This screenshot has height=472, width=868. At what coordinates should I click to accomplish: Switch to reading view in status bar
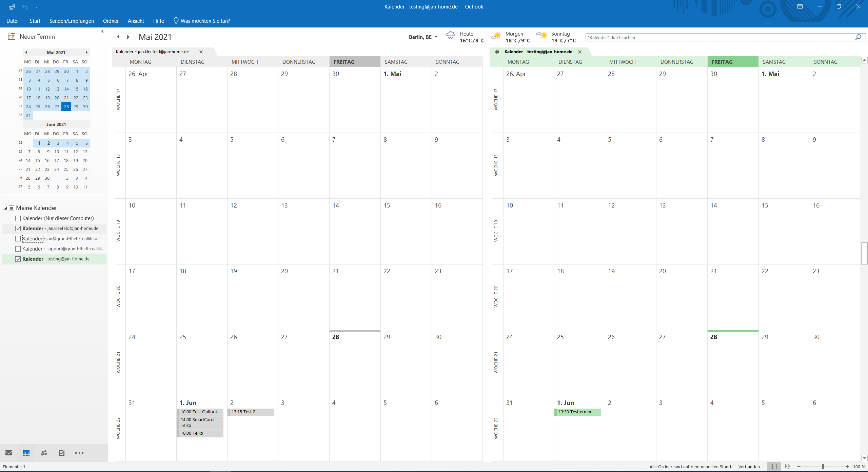[x=788, y=467]
